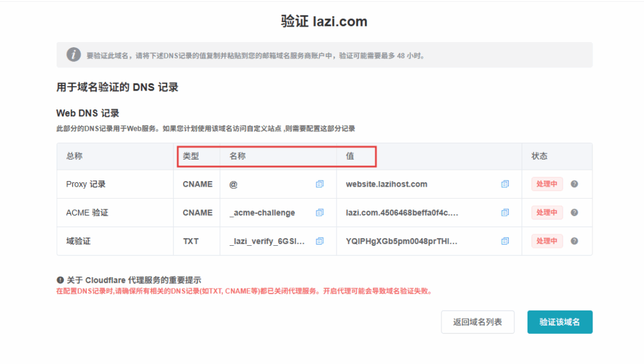Click the 处理中 badge in 域验证 row
This screenshot has width=644, height=364.
point(547,241)
